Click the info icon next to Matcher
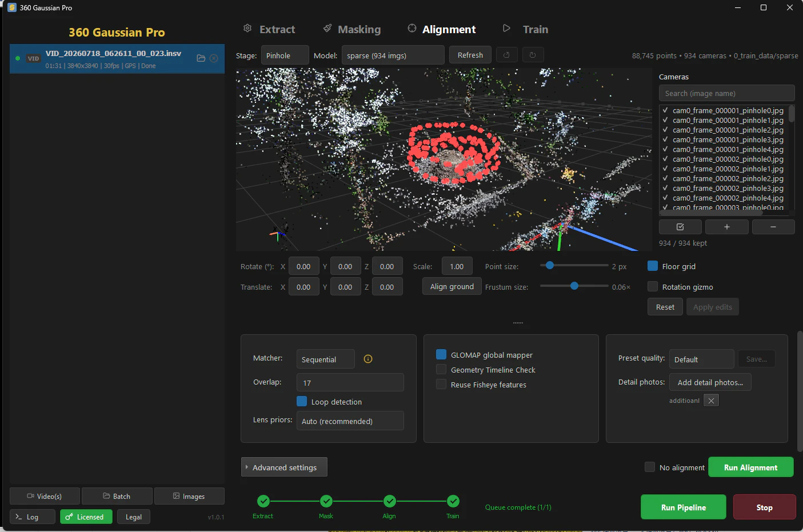Screen dimensions: 803x532 pyautogui.click(x=368, y=359)
